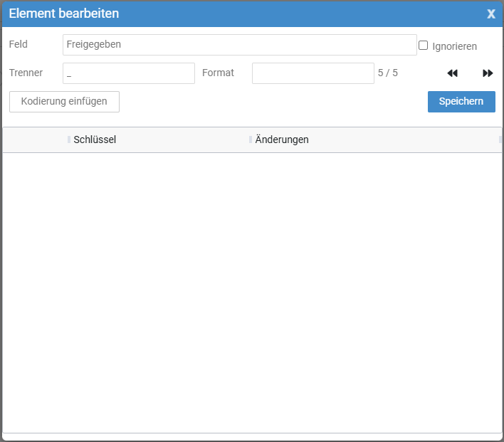Click the Speichern button
The image size is (504, 442).
pyautogui.click(x=461, y=102)
